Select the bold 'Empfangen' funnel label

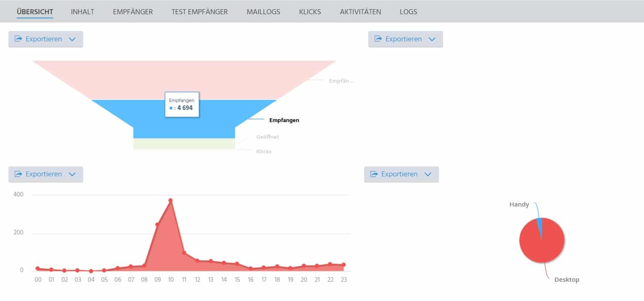284,120
